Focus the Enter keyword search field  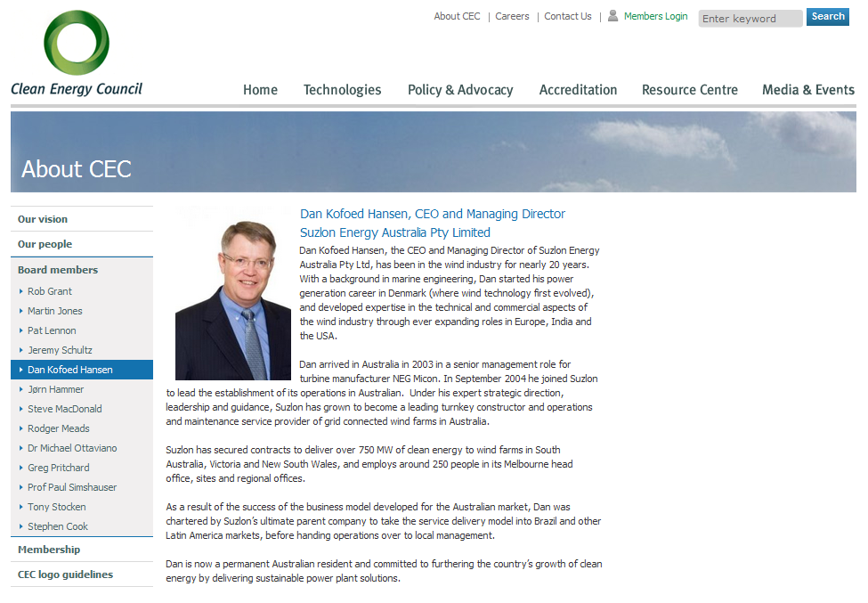click(x=750, y=19)
